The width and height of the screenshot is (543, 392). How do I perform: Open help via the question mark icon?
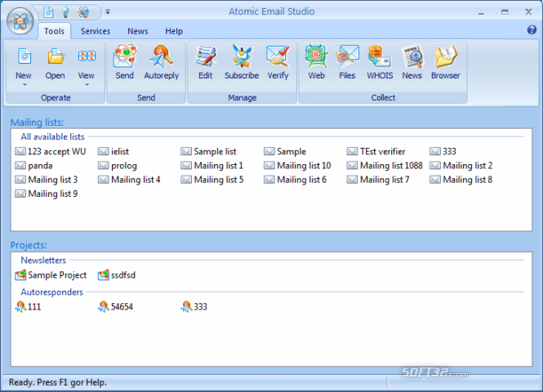[x=532, y=29]
